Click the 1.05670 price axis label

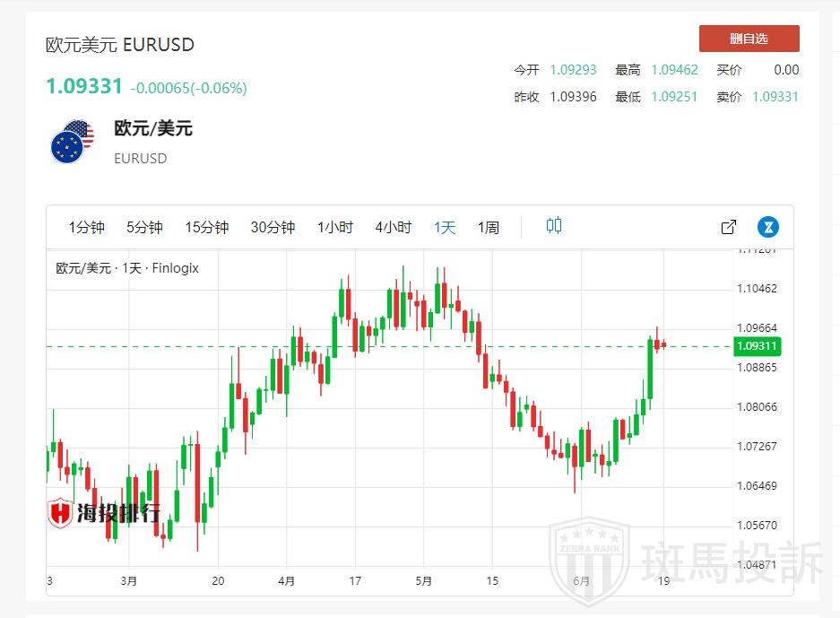coord(757,526)
